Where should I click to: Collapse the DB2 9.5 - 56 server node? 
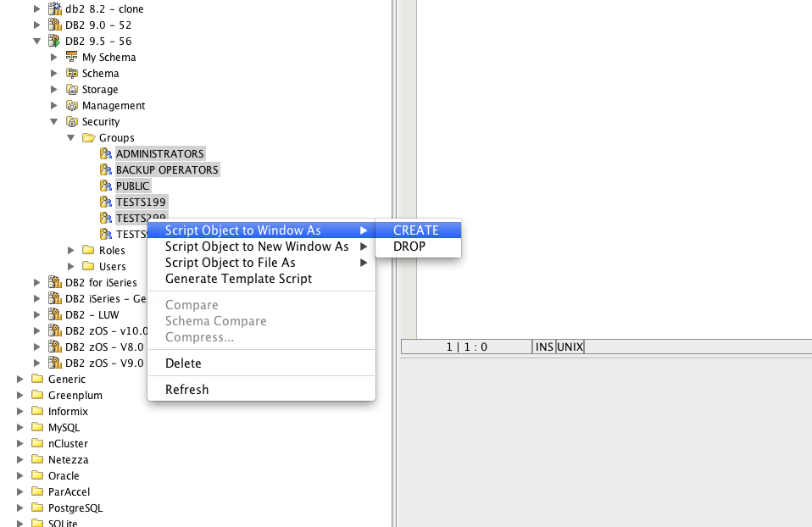pyautogui.click(x=36, y=41)
